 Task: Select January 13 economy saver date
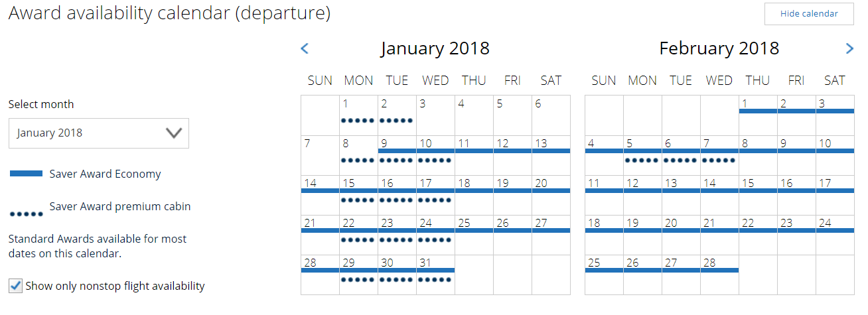(x=551, y=155)
